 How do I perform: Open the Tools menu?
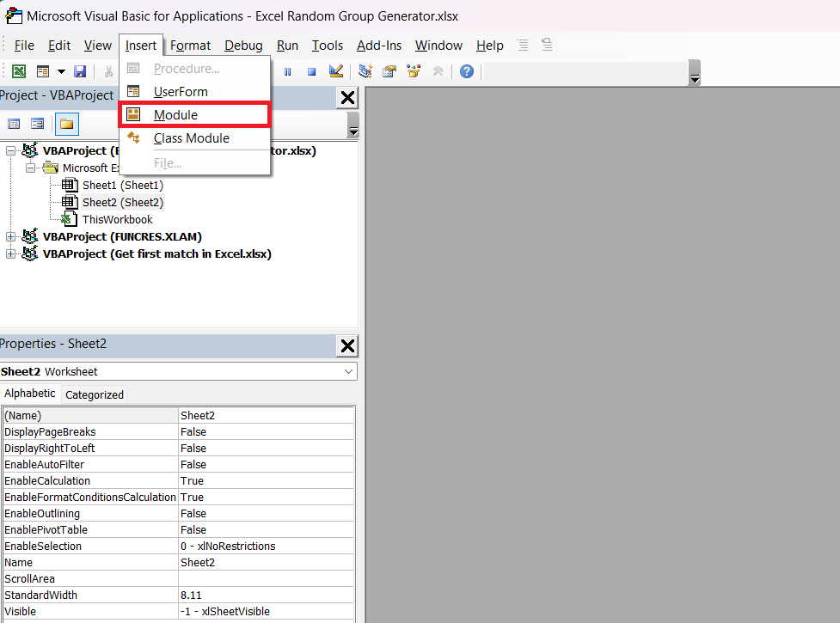328,46
